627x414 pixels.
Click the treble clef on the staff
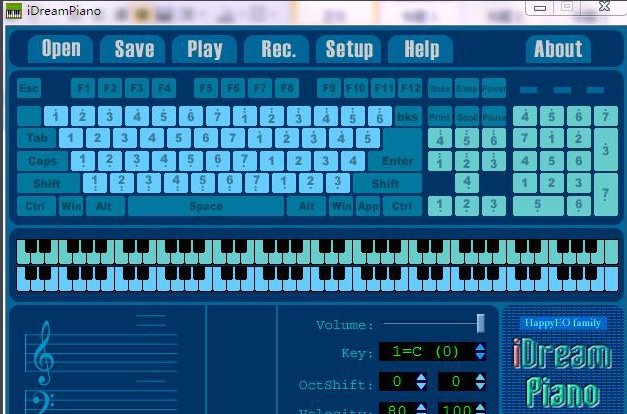pos(42,355)
